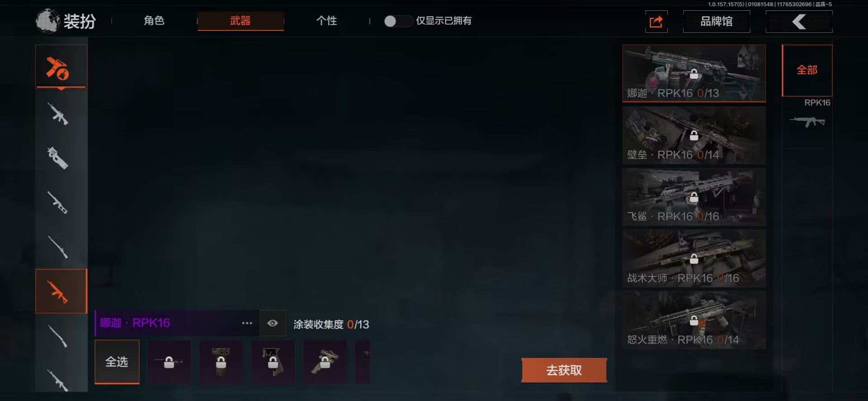Screen dimensions: 868x401
Task: Select the 壁垒·RPK16 skin thumbnail
Action: pos(694,135)
